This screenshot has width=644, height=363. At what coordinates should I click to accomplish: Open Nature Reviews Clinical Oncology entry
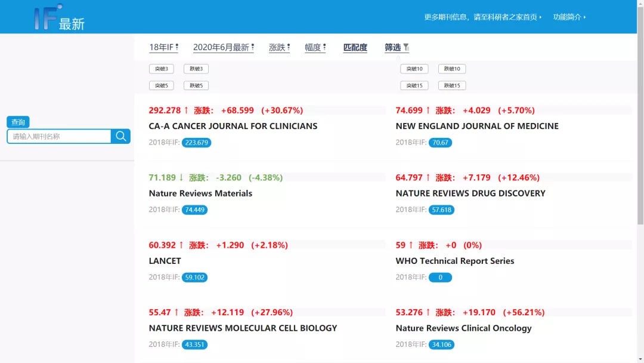point(463,328)
